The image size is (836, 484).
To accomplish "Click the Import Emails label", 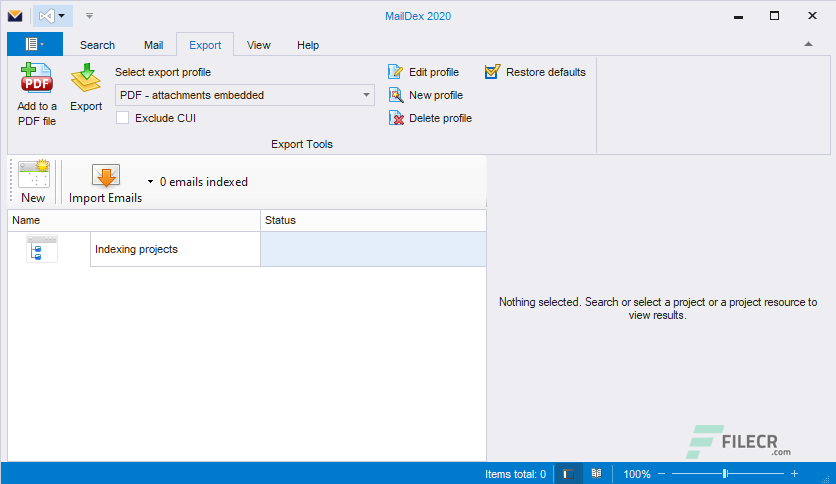I will click(x=106, y=198).
